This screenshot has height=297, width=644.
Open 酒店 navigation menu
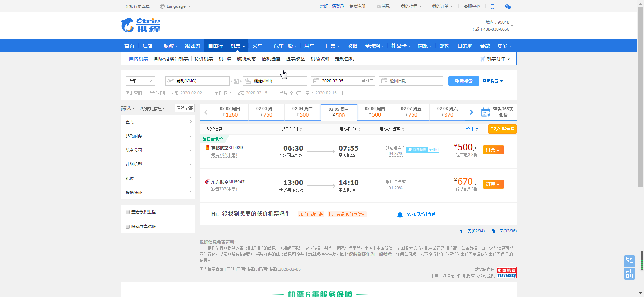(149, 46)
